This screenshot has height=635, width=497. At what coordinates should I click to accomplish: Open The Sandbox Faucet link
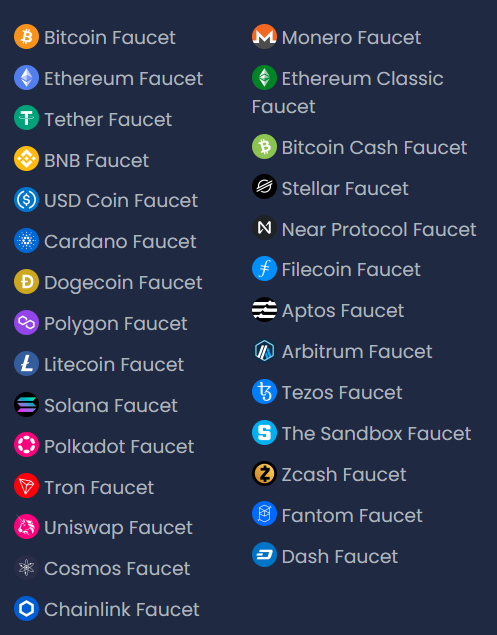pyautogui.click(x=361, y=433)
